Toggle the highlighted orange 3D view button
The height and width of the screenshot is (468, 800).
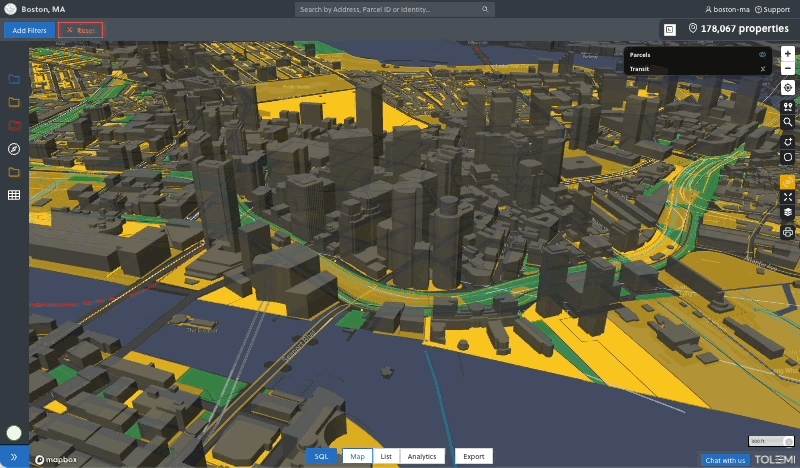coord(788,182)
